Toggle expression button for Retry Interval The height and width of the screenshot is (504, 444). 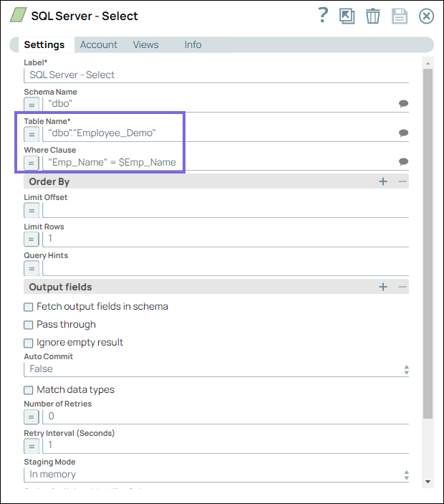[32, 446]
